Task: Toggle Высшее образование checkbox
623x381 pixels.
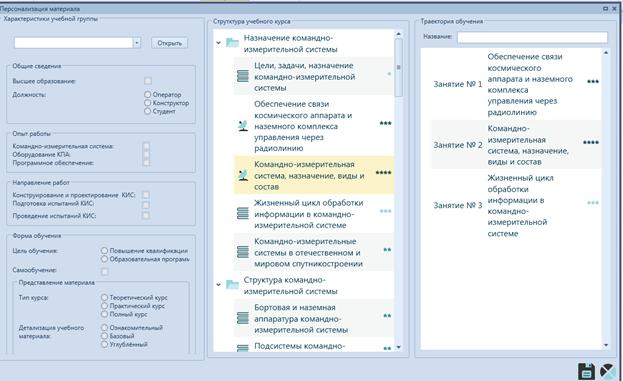Action: point(148,81)
